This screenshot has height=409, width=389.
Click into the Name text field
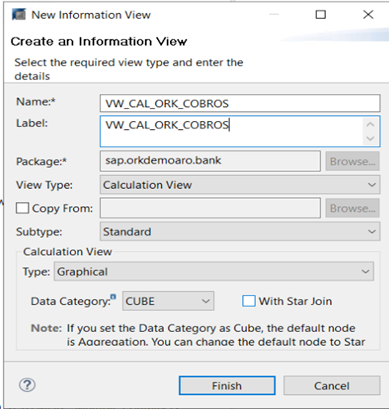click(x=240, y=103)
